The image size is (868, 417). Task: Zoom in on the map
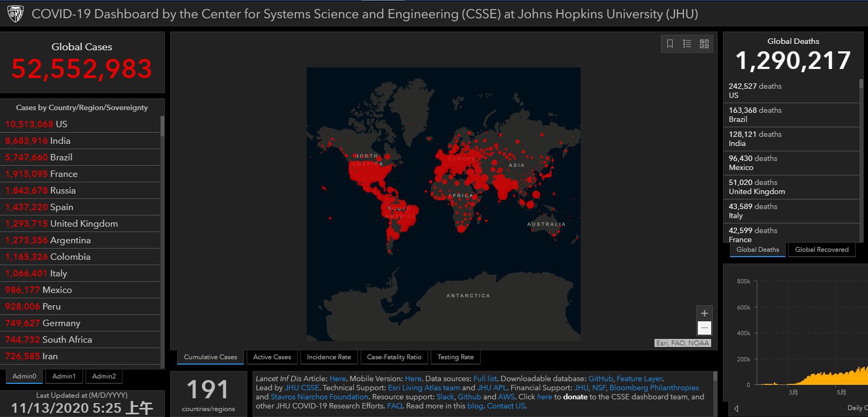tap(704, 313)
